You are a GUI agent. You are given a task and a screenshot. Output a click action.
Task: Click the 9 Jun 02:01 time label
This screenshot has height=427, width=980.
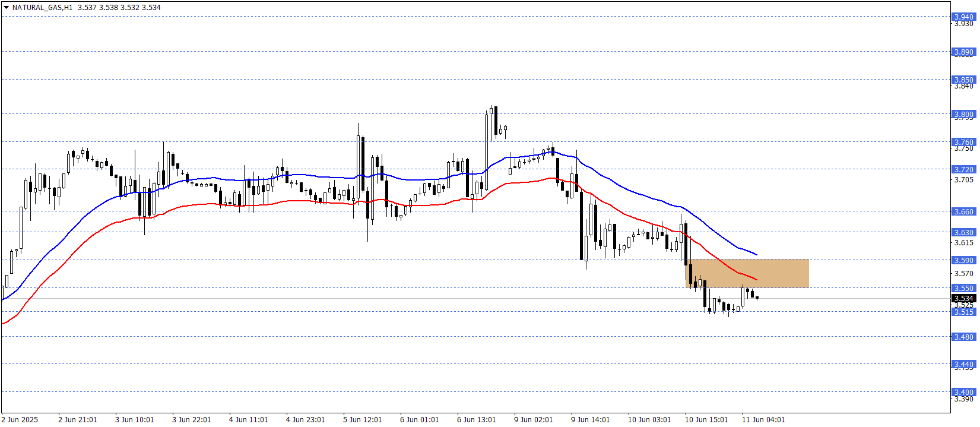coord(534,420)
